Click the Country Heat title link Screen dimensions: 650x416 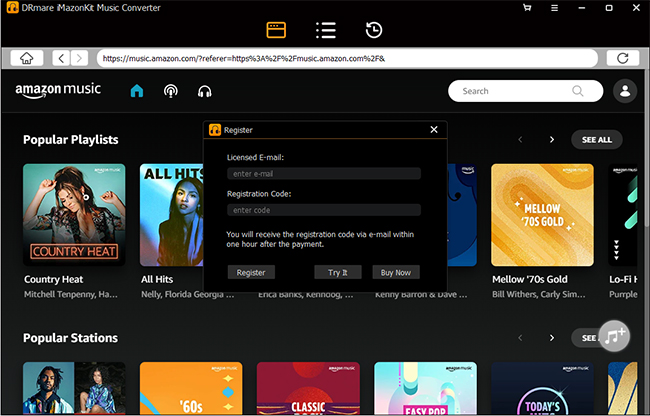click(53, 279)
